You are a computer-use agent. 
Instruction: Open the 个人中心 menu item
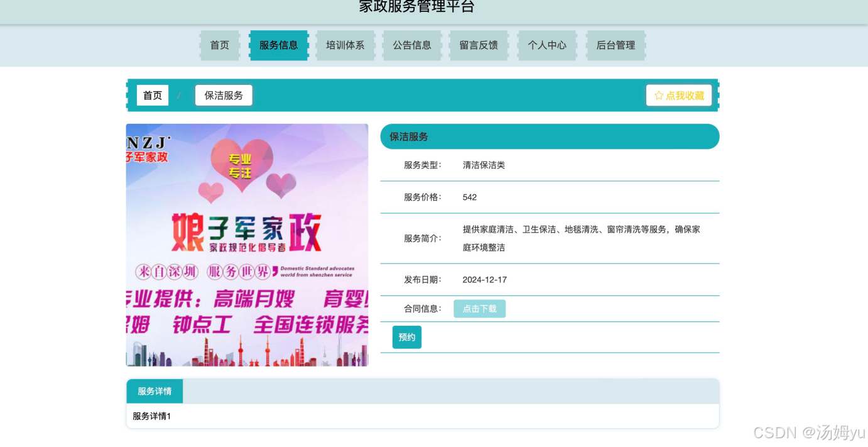coord(547,45)
